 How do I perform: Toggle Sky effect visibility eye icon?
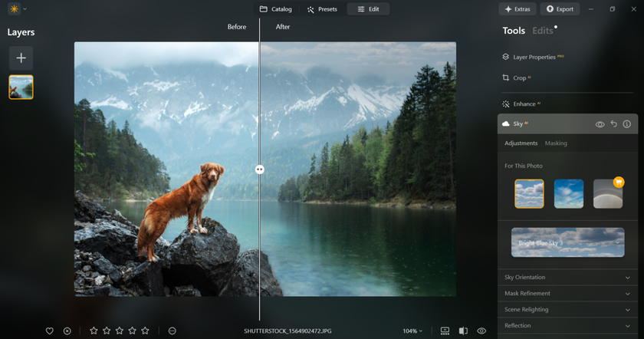coord(600,124)
